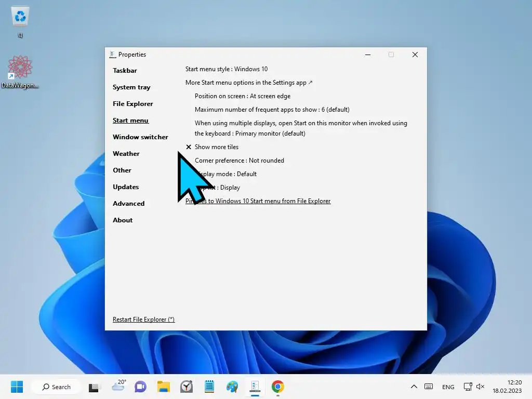Open the weather widget showing 20°
Viewport: 532px width, 399px height.
(119, 386)
